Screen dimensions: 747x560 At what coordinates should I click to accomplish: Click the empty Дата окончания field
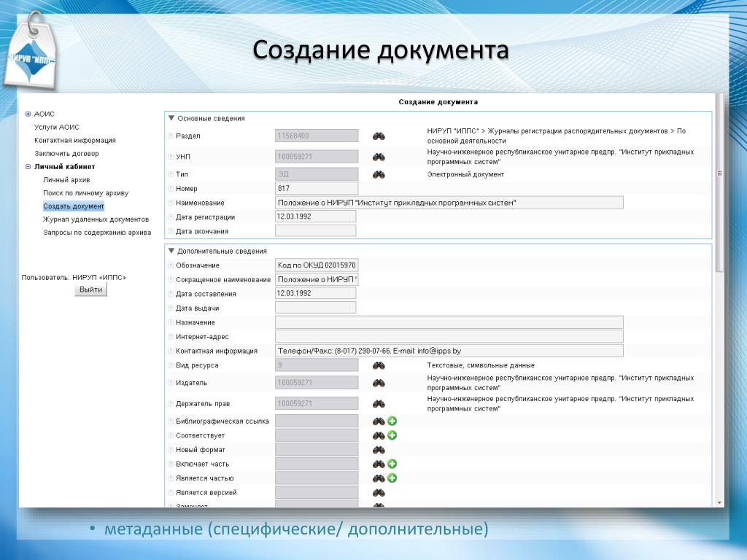click(315, 231)
